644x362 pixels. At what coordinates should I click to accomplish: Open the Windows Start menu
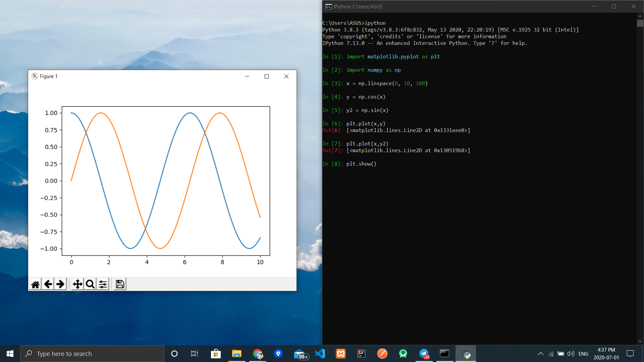(x=10, y=354)
